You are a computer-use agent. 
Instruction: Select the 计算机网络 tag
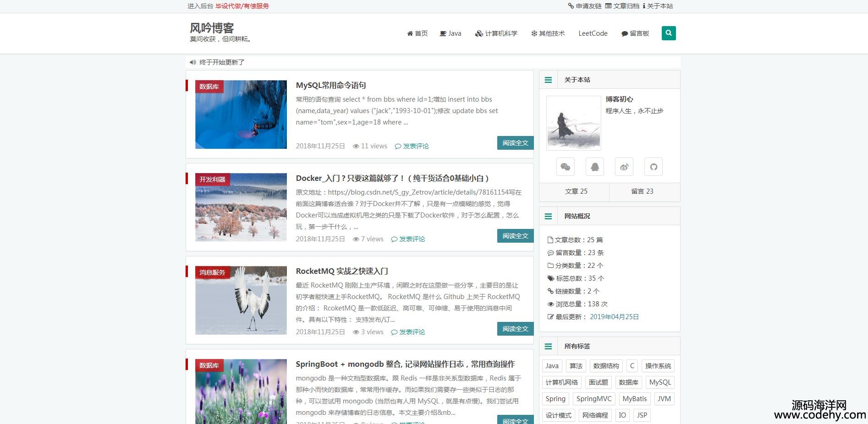coord(562,382)
